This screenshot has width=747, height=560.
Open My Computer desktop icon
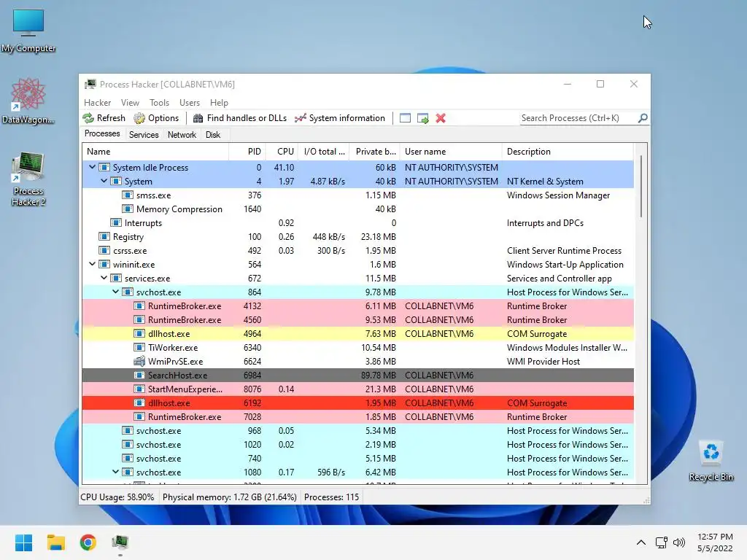pyautogui.click(x=28, y=31)
